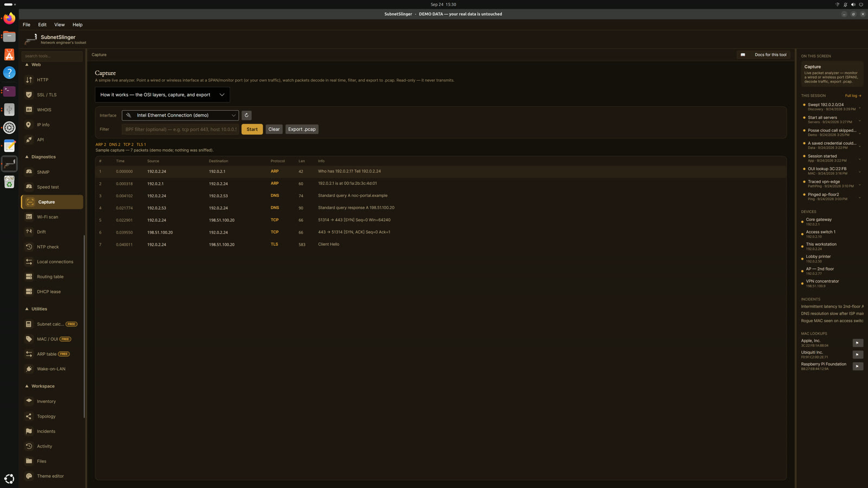Viewport: 868px width, 488px height.
Task: Flag the Ubiquiti Inc. MAC lookup
Action: click(x=857, y=355)
